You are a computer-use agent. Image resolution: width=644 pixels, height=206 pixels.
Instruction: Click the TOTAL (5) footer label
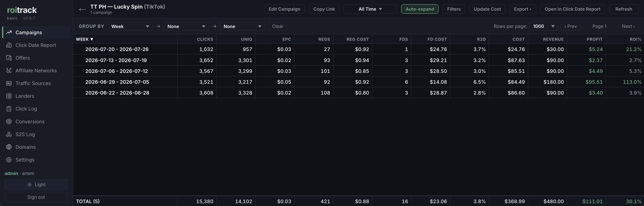click(88, 201)
